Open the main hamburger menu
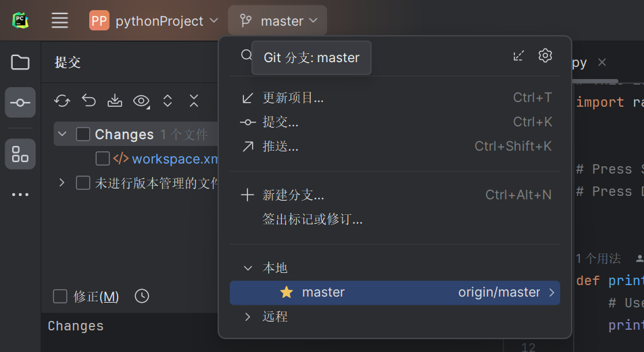This screenshot has width=644, height=352. pos(60,20)
